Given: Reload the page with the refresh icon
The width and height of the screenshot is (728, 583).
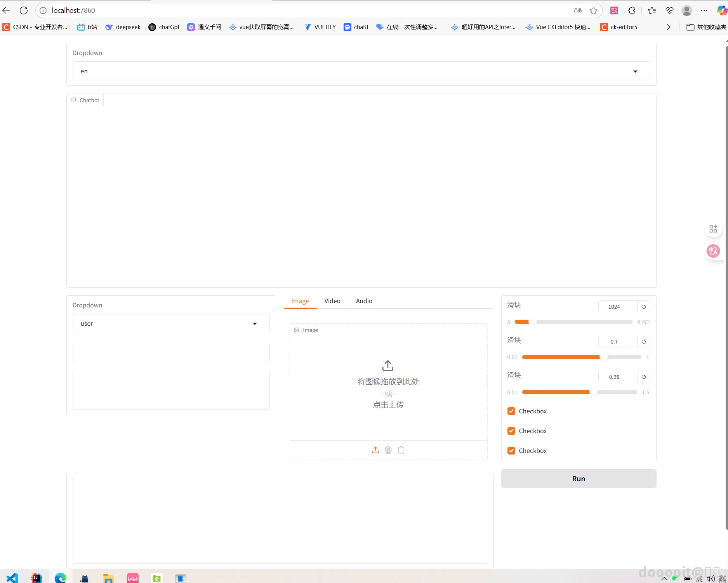Looking at the screenshot, I should coord(24,10).
